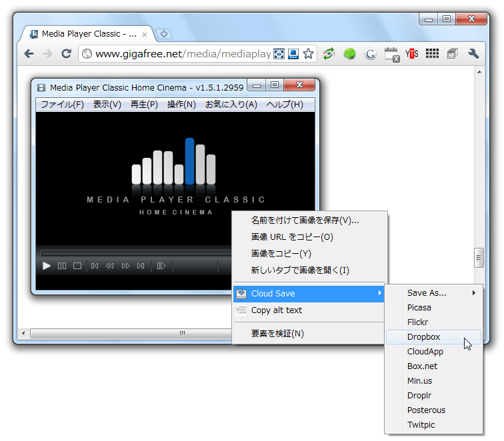This screenshot has height=441, width=504.
Task: Click the globe site icon in address bar
Action: pyautogui.click(x=87, y=54)
